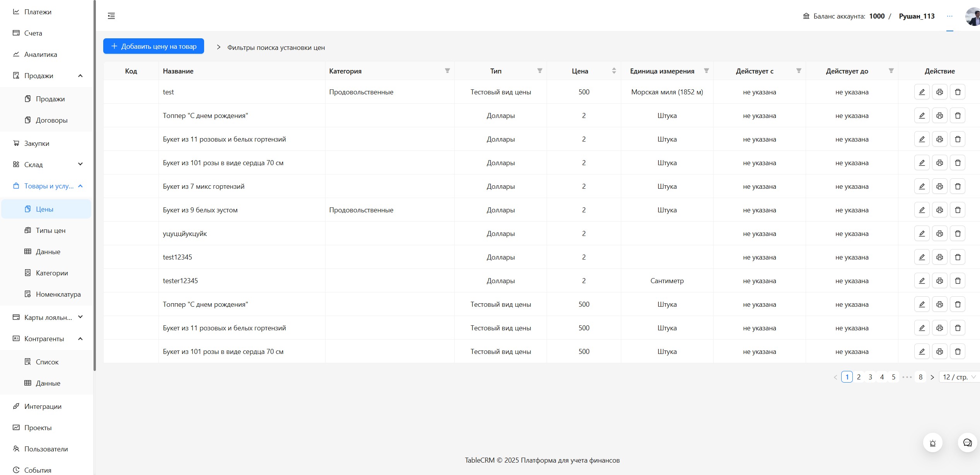Collapse the sidebar using the menu fold icon
Image resolution: width=980 pixels, height=475 pixels.
pyautogui.click(x=111, y=16)
